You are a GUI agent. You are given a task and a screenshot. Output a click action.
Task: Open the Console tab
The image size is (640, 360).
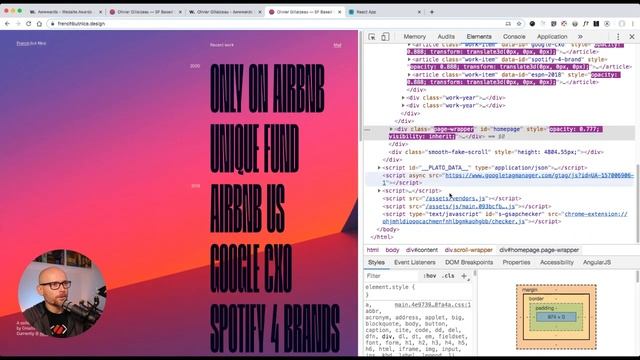click(x=514, y=37)
